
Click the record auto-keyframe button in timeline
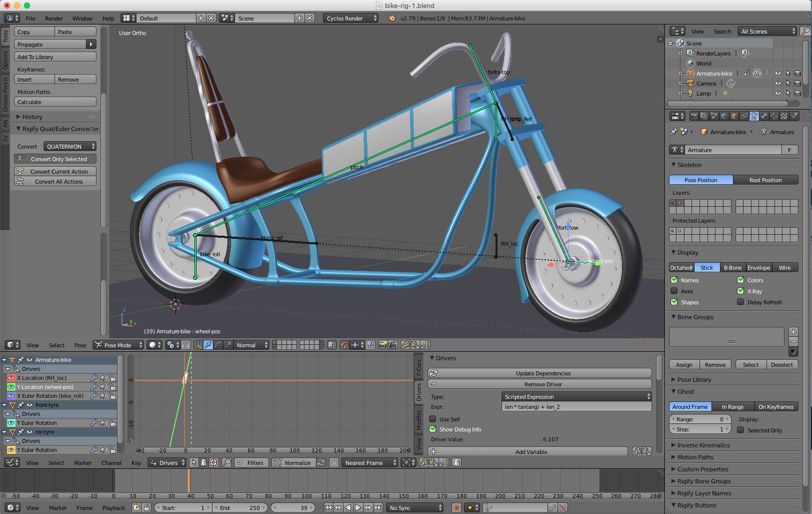456,507
